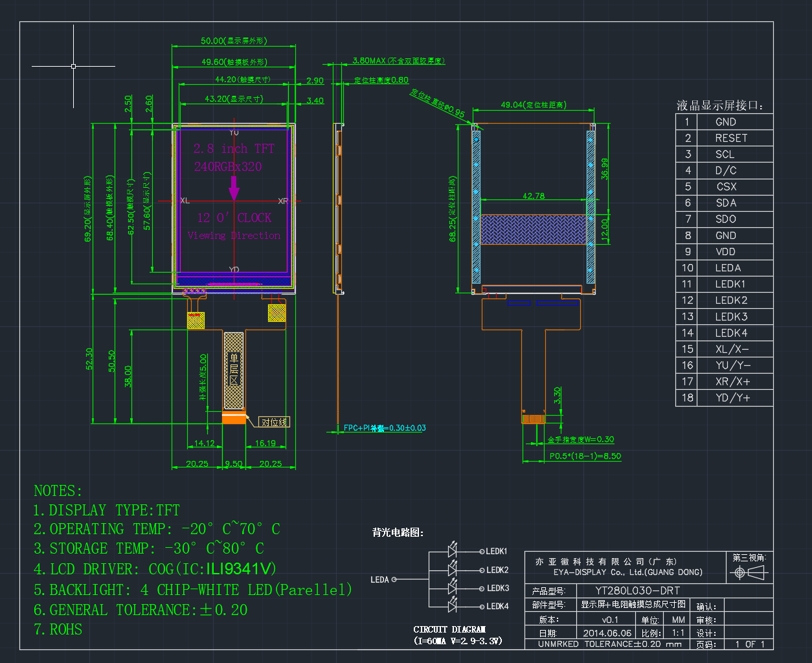The image size is (812, 663).
Task: Click the third-angle projection symbol in title block
Action: click(x=749, y=573)
